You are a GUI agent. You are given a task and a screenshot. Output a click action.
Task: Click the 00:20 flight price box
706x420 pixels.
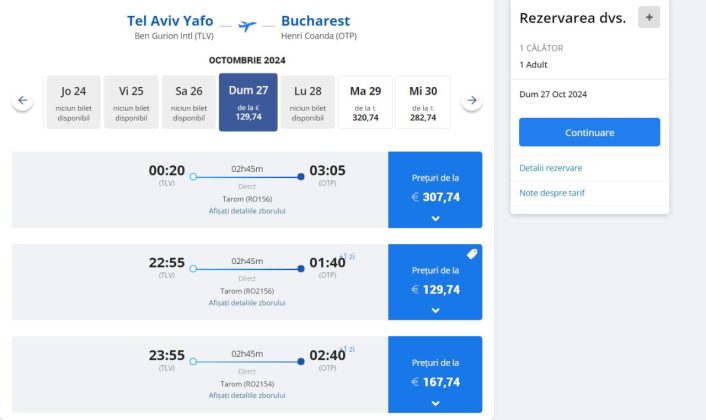(435, 189)
